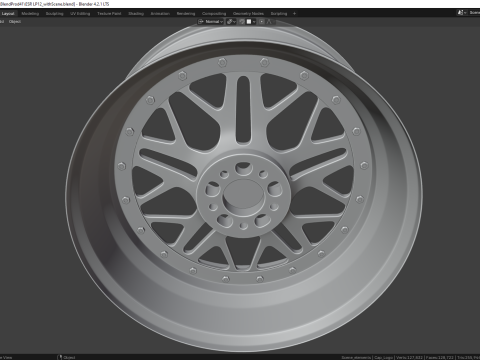Open the Geometry Nodes workspace tab
The image size is (480, 360).
tap(248, 14)
